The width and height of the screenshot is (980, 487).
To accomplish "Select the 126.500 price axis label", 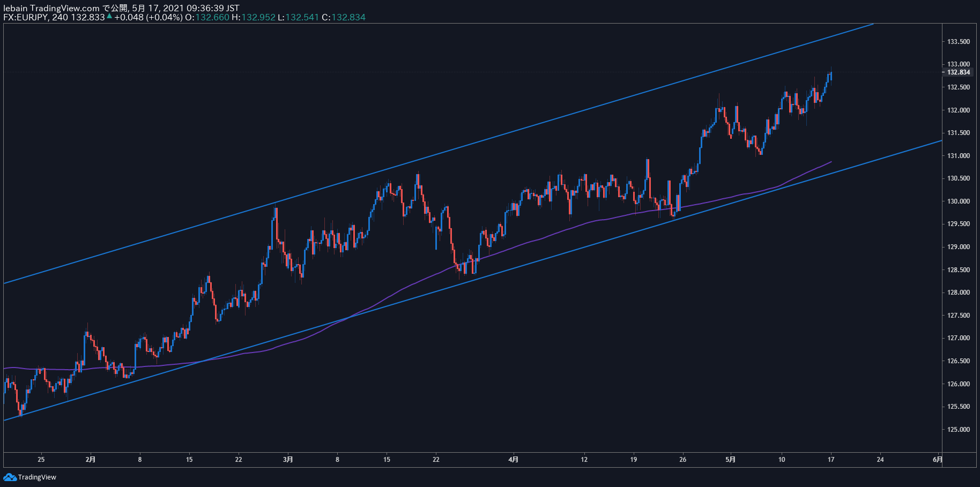I will 959,361.
